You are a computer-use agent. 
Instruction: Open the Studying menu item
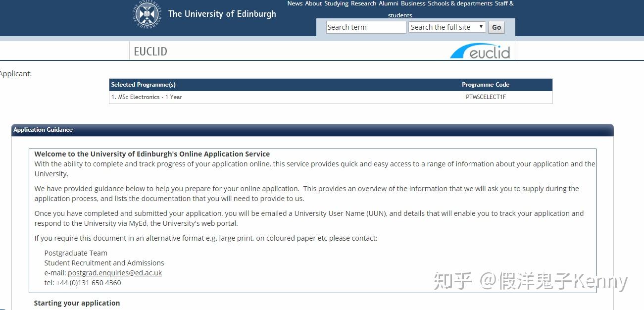pyautogui.click(x=336, y=3)
